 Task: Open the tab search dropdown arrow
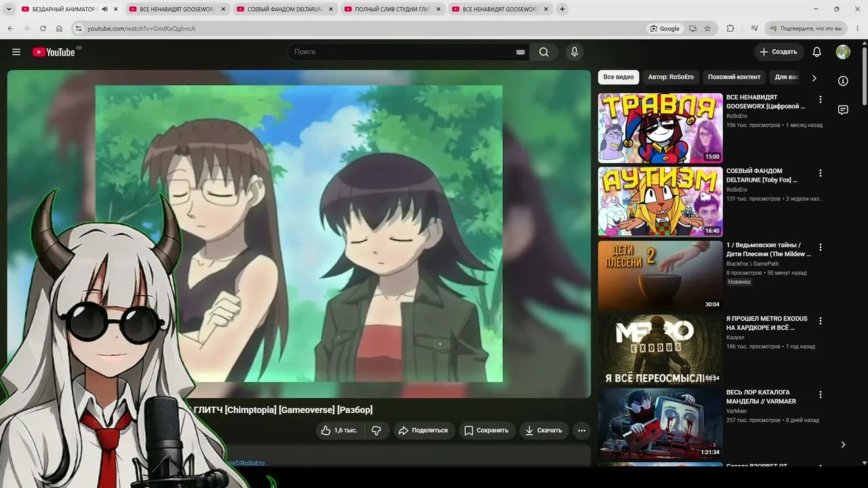pyautogui.click(x=9, y=9)
